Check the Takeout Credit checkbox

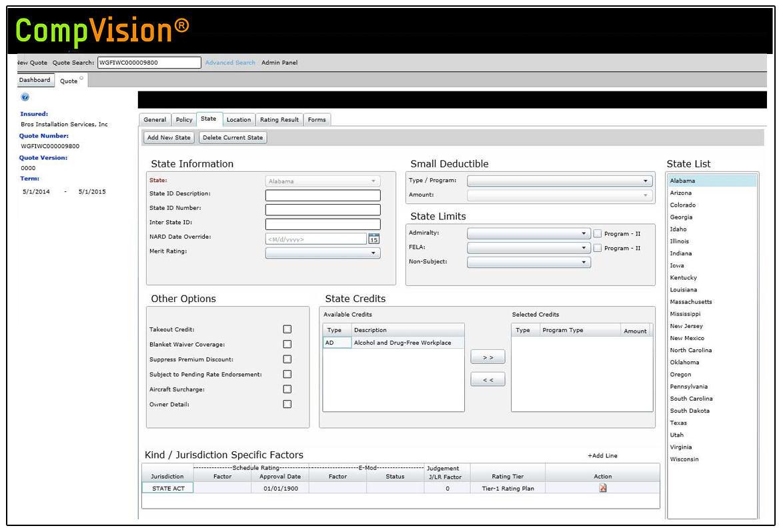pyautogui.click(x=287, y=329)
